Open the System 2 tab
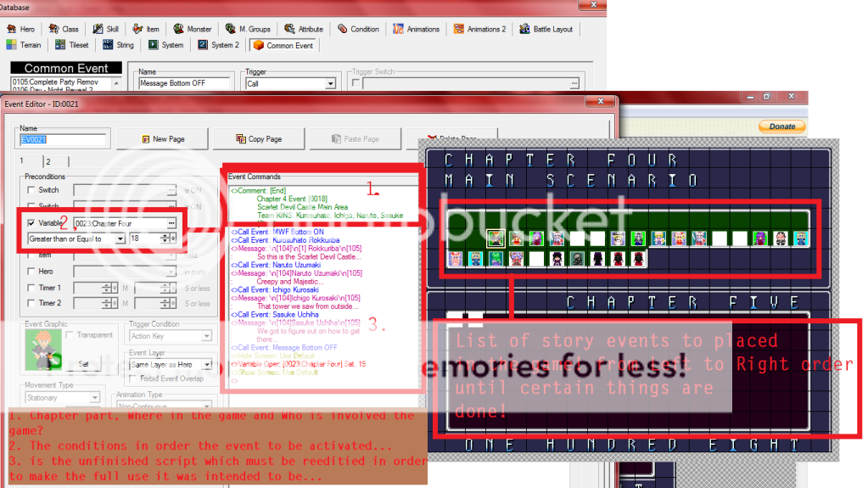 [218, 45]
